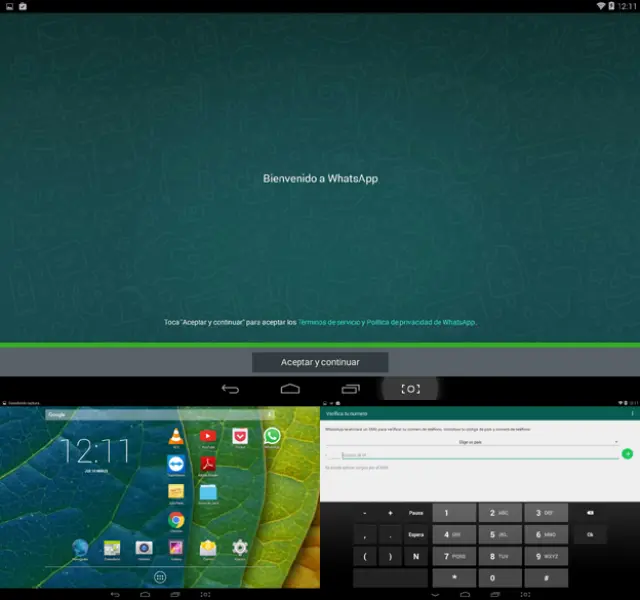Tap the Aceptar y continuar button

(320, 362)
